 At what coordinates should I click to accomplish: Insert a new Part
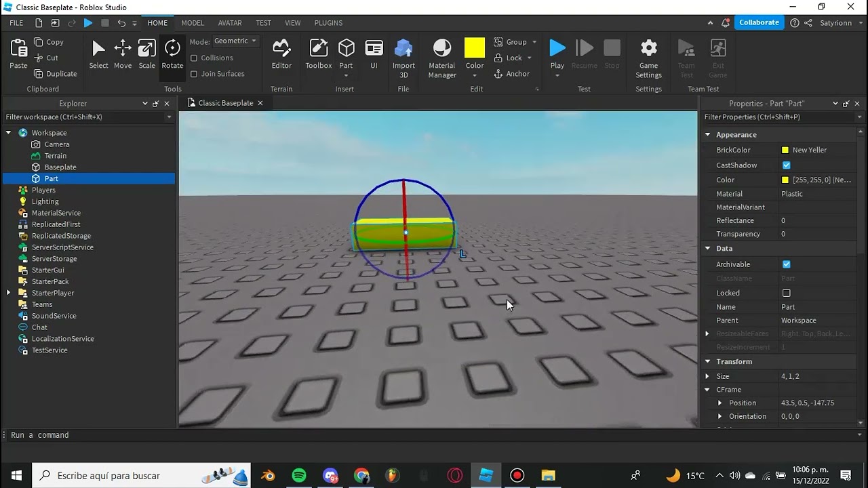coord(347,54)
